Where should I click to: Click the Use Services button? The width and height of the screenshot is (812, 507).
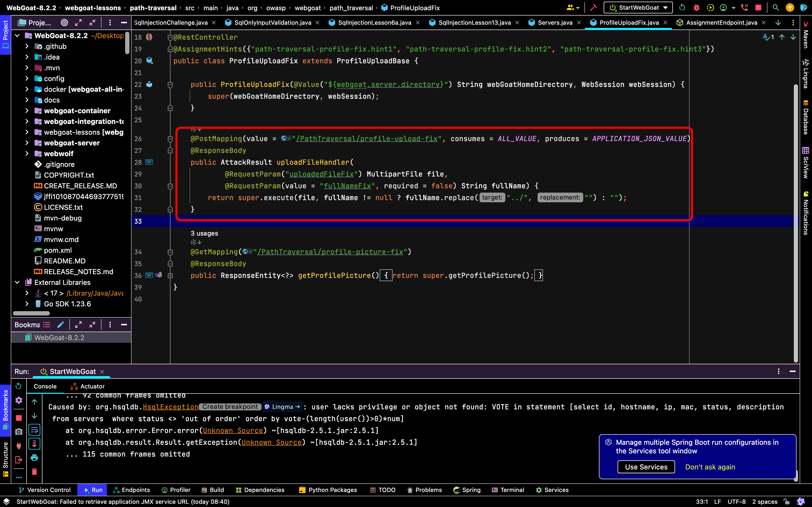[646, 467]
